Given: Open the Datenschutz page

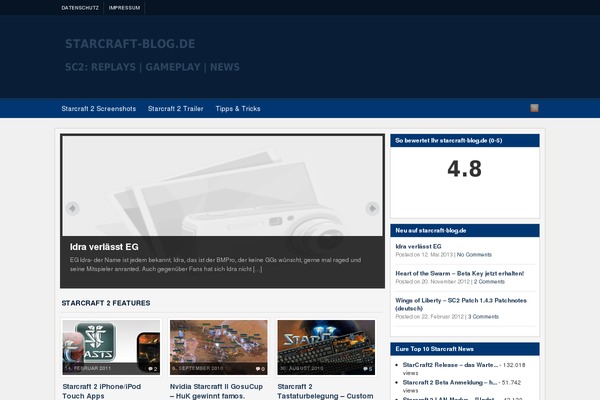Looking at the screenshot, I should [80, 8].
